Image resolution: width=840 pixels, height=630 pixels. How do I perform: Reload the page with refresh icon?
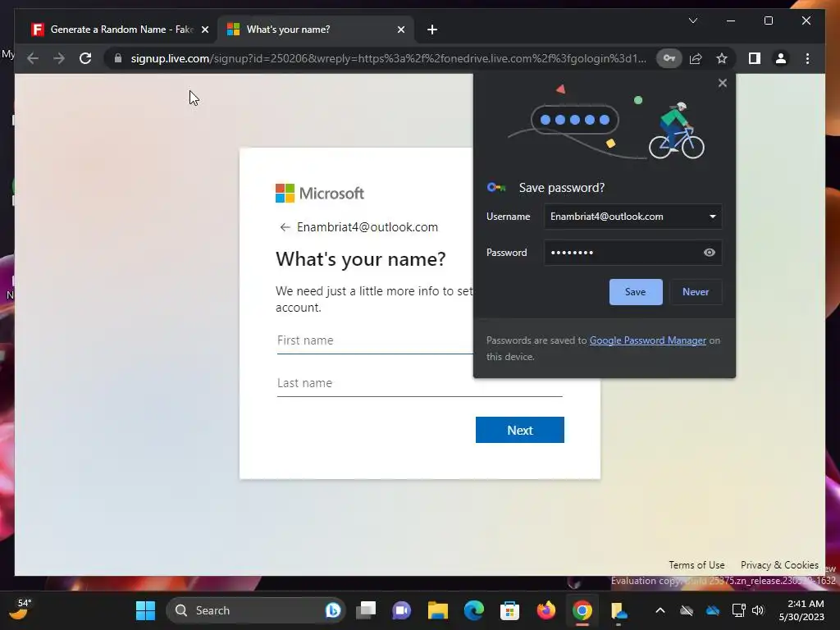pyautogui.click(x=85, y=58)
